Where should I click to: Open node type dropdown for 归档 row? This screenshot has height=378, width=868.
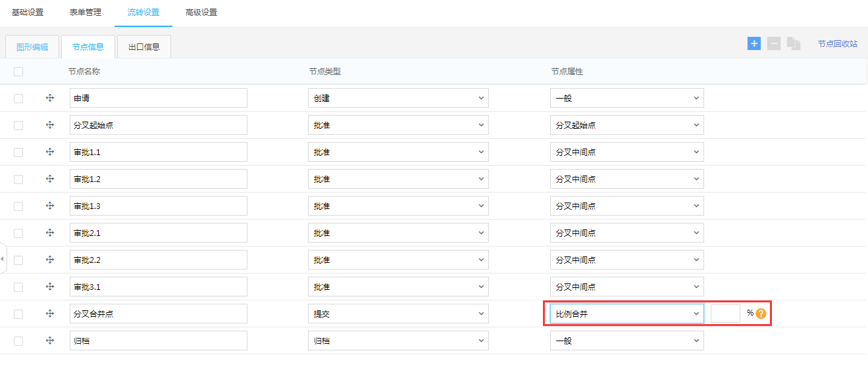398,341
